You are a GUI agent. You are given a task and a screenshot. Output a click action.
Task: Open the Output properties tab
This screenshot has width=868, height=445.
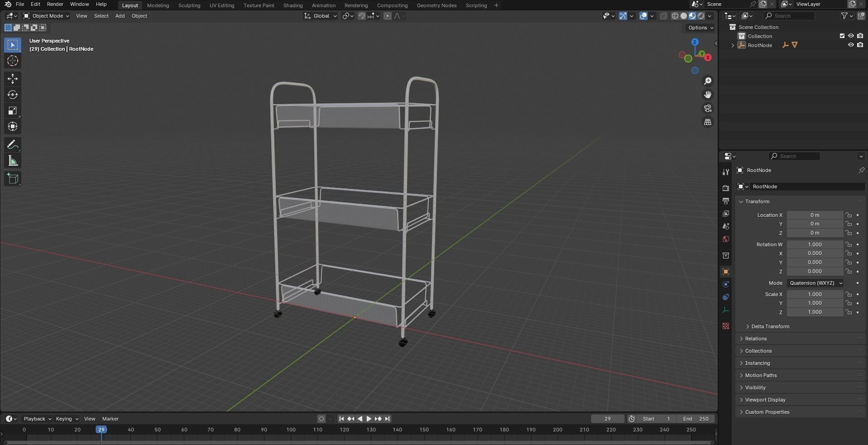pos(726,201)
